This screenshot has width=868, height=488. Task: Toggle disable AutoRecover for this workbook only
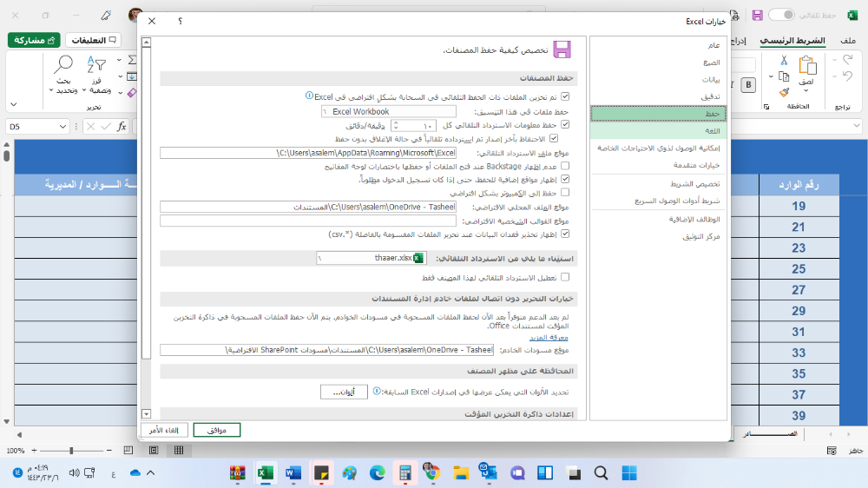point(565,277)
